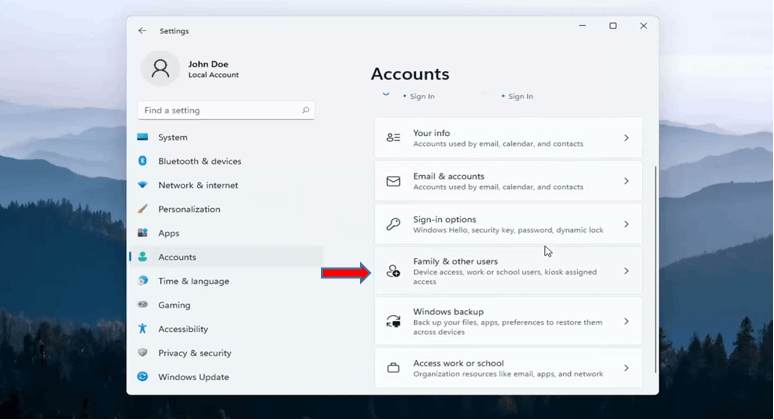Click the Windows Update sync icon
Image resolution: width=774 pixels, height=420 pixels.
click(x=143, y=377)
